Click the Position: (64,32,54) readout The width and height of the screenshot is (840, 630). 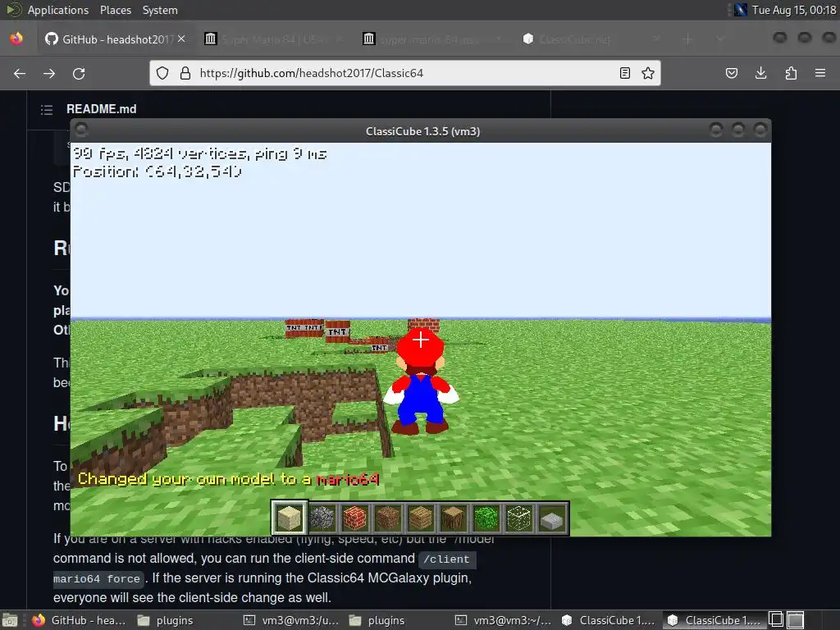click(157, 171)
